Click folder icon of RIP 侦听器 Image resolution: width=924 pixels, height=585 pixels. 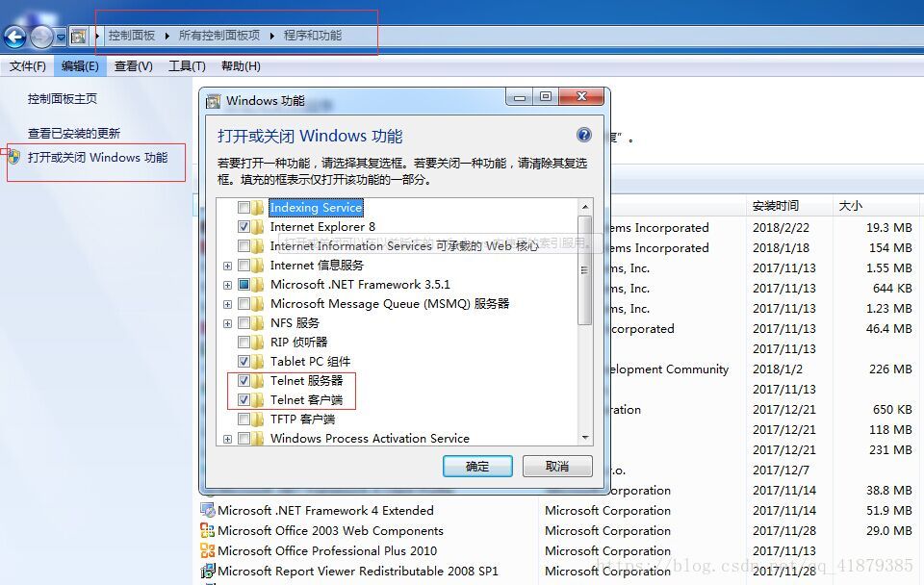click(x=258, y=343)
